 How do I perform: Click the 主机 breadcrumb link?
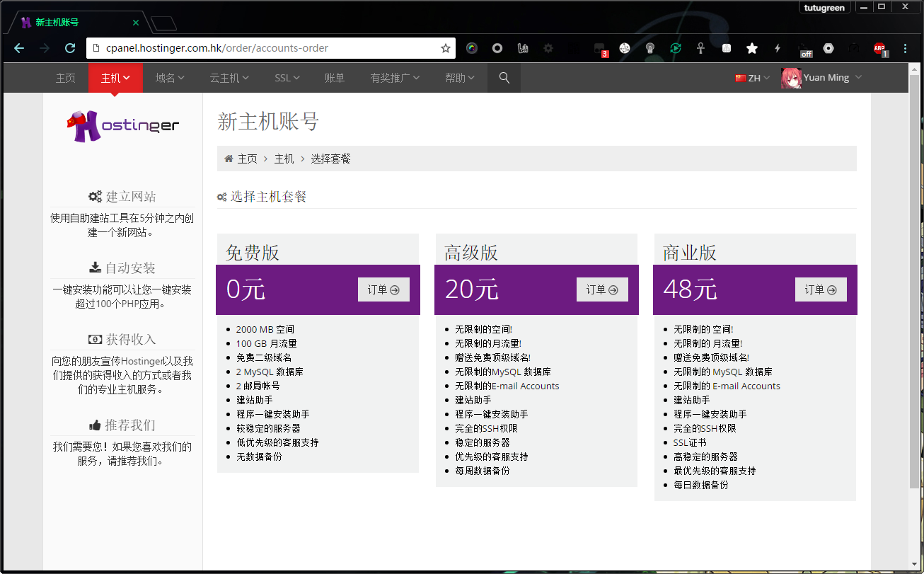(x=284, y=159)
